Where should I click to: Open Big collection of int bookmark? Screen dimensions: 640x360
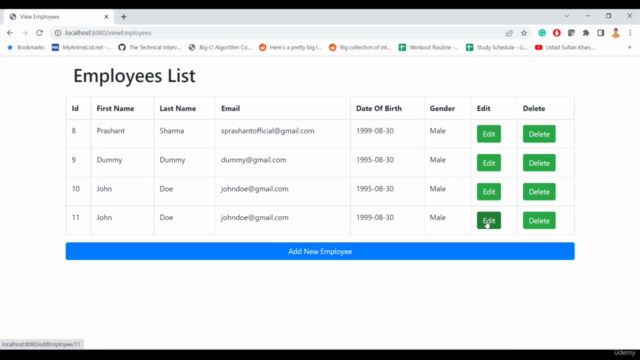click(x=360, y=47)
